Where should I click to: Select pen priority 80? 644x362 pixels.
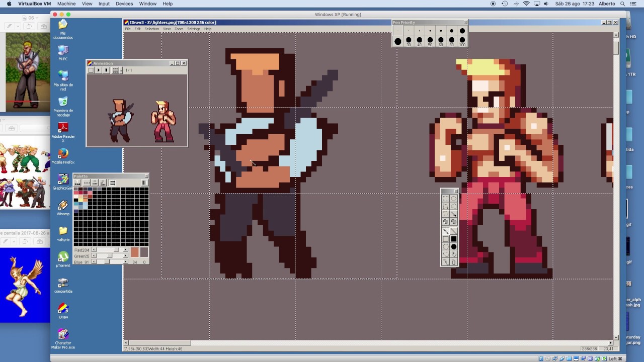pyautogui.click(x=451, y=41)
